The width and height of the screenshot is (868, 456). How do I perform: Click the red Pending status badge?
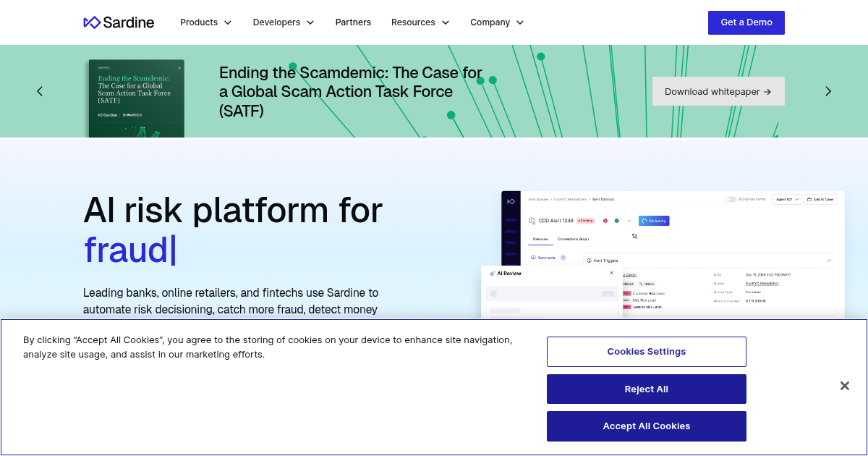[x=585, y=221]
